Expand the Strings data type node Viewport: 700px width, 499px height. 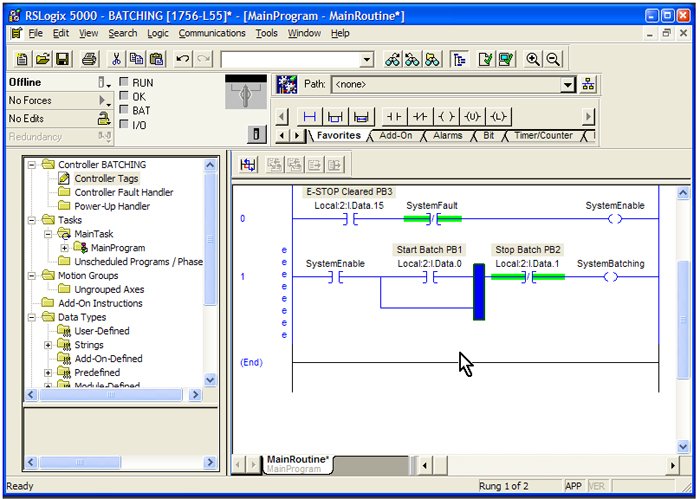pos(48,345)
